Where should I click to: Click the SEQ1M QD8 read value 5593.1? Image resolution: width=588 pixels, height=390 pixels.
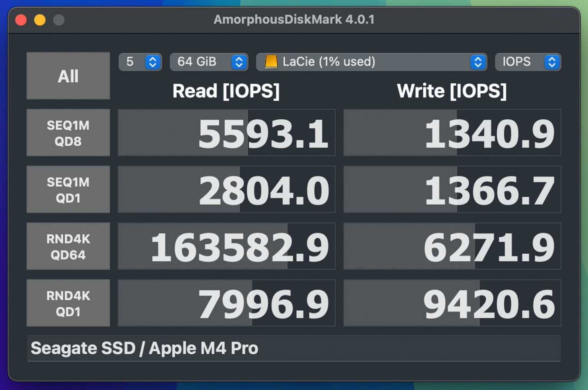(x=227, y=133)
